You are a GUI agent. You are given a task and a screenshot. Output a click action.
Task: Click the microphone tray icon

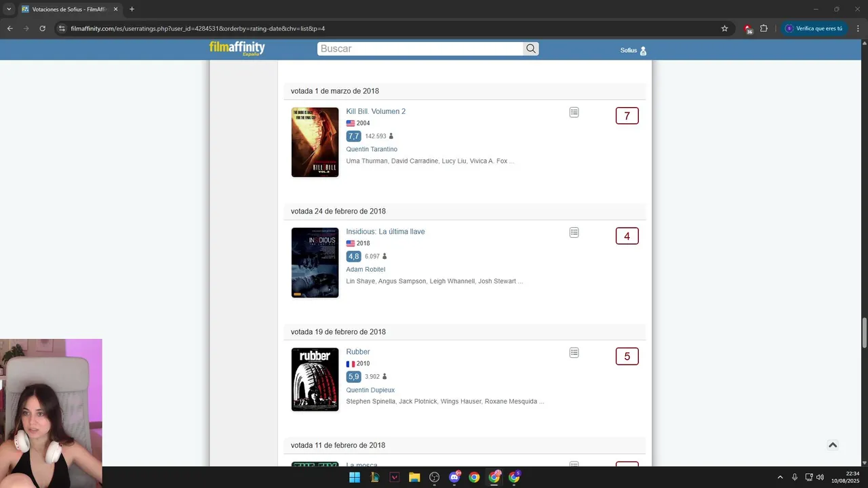[x=795, y=477]
